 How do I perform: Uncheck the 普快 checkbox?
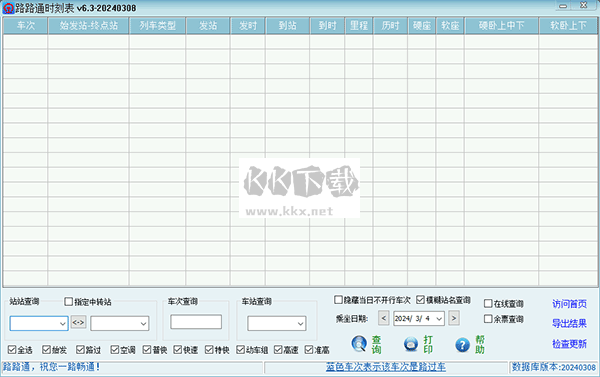click(147, 349)
